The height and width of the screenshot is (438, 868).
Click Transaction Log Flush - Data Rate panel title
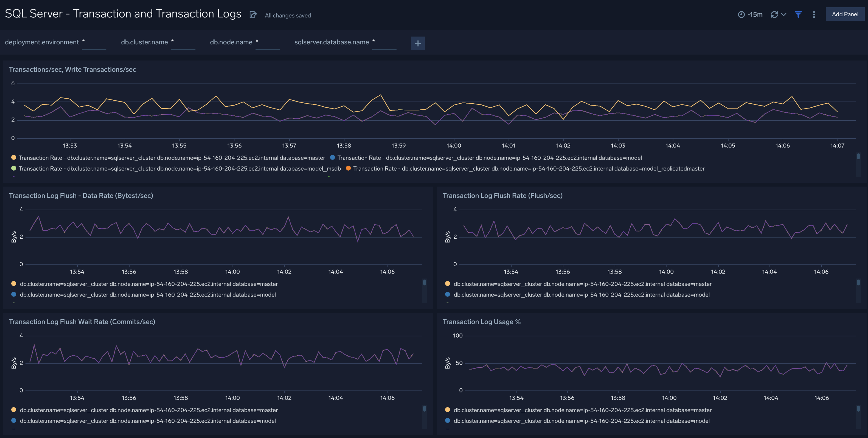point(81,196)
